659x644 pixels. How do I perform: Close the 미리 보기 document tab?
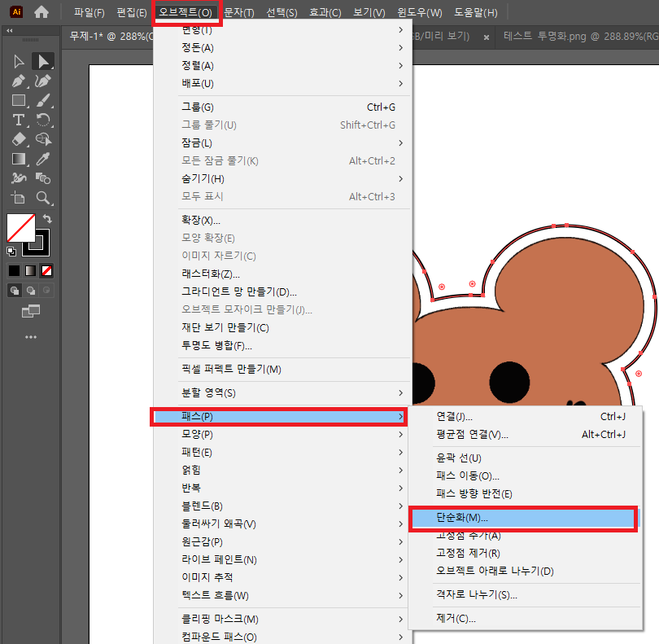487,37
